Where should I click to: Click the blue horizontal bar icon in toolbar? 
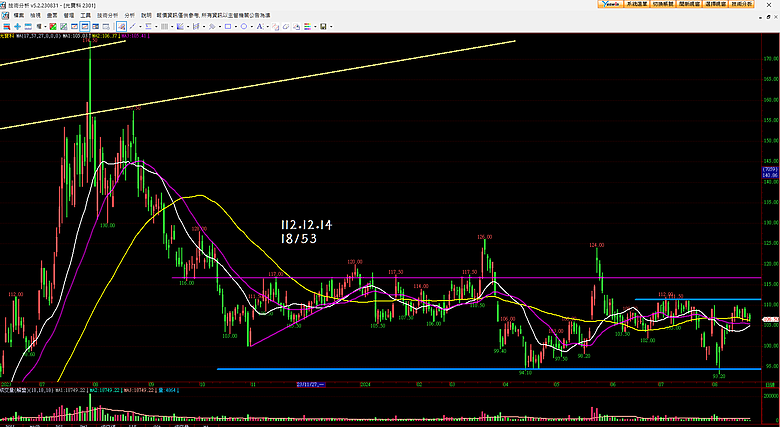pyautogui.click(x=28, y=26)
